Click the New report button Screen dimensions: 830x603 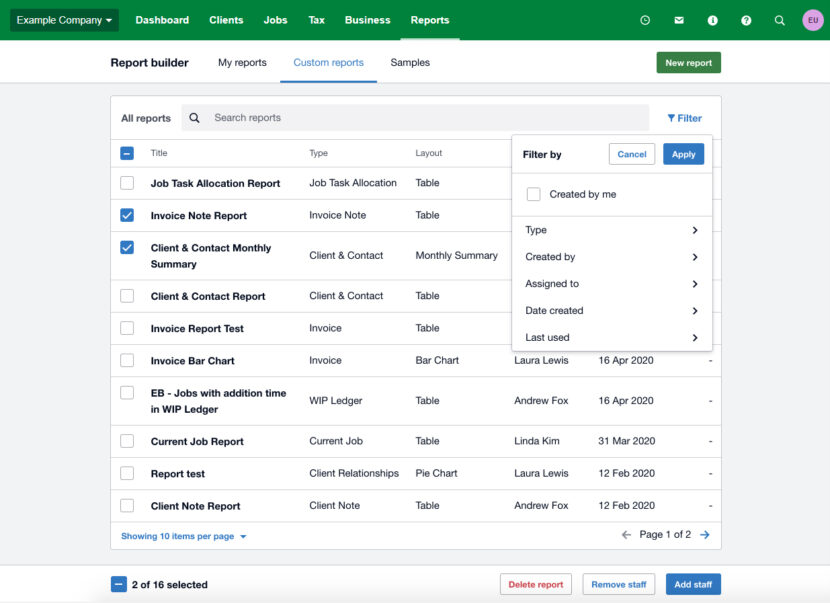(x=688, y=61)
